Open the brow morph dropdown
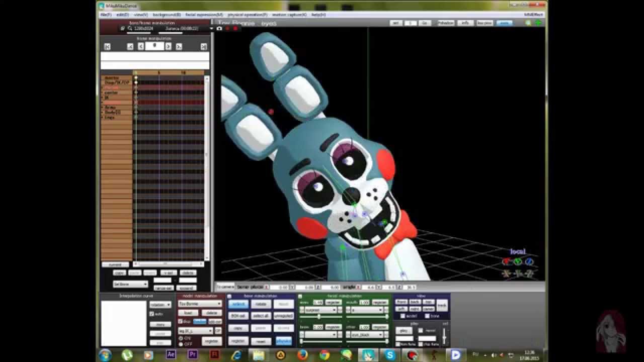The width and height of the screenshot is (644, 362). 320,334
